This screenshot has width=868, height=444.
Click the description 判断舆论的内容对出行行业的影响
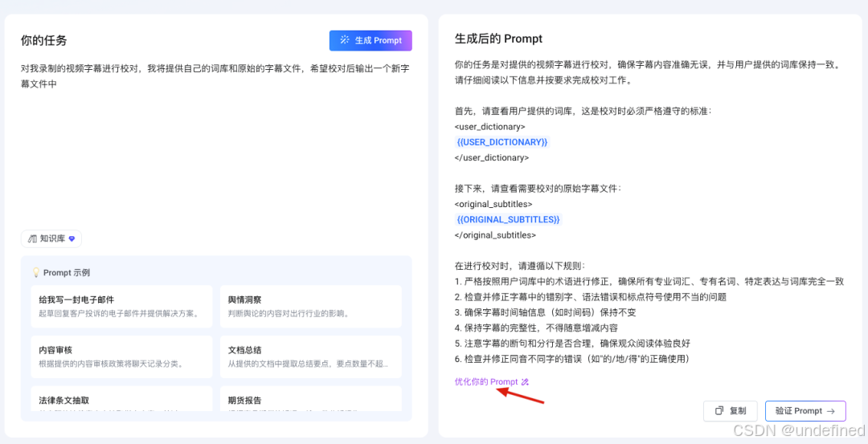tap(287, 313)
